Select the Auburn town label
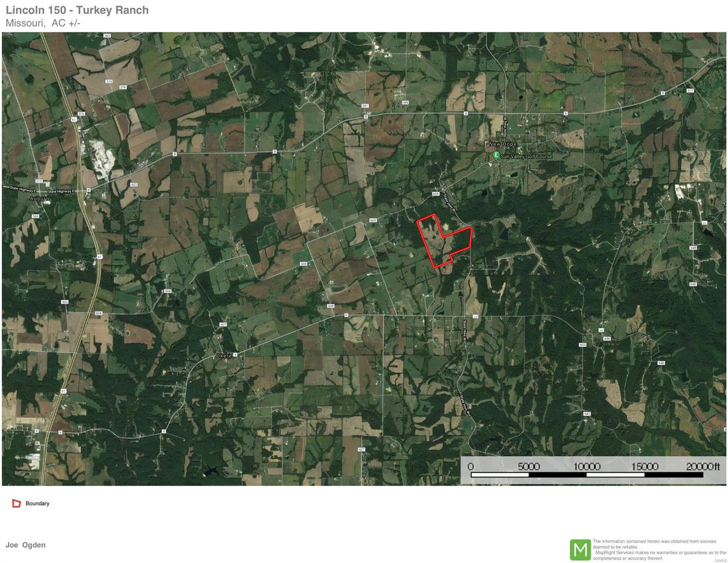Viewport: 728px width, 563px height. (x=39, y=198)
